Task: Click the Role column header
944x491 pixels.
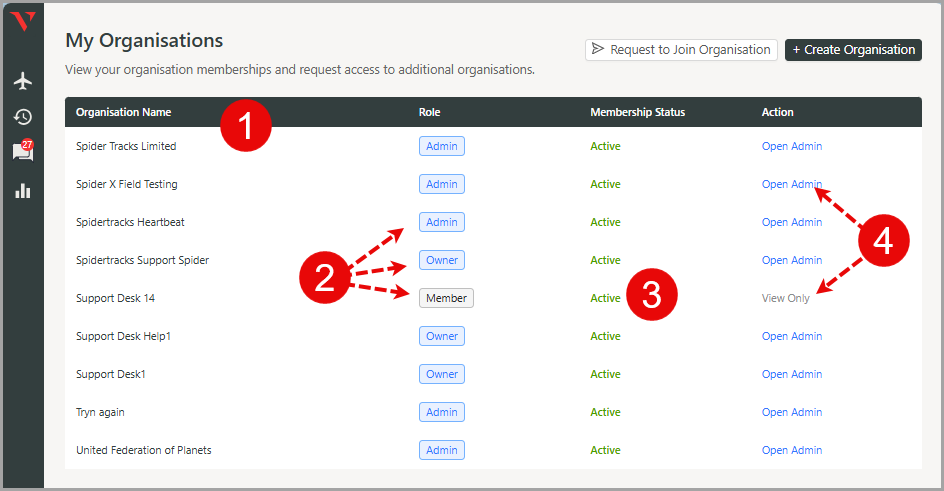Action: [x=429, y=112]
